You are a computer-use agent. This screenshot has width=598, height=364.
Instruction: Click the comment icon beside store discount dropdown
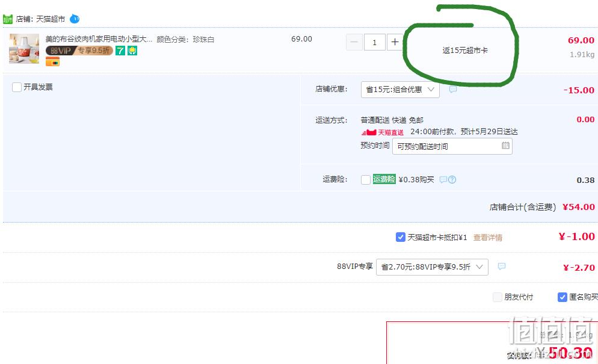point(452,89)
